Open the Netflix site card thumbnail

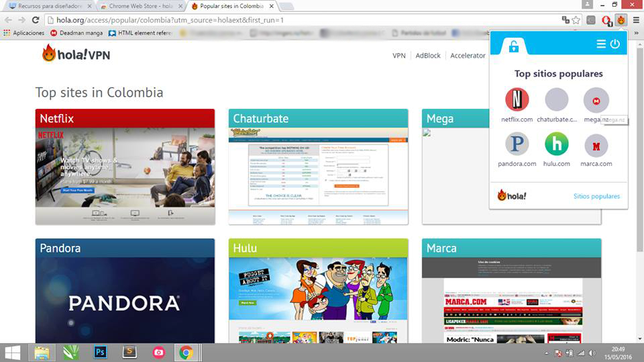point(125,176)
